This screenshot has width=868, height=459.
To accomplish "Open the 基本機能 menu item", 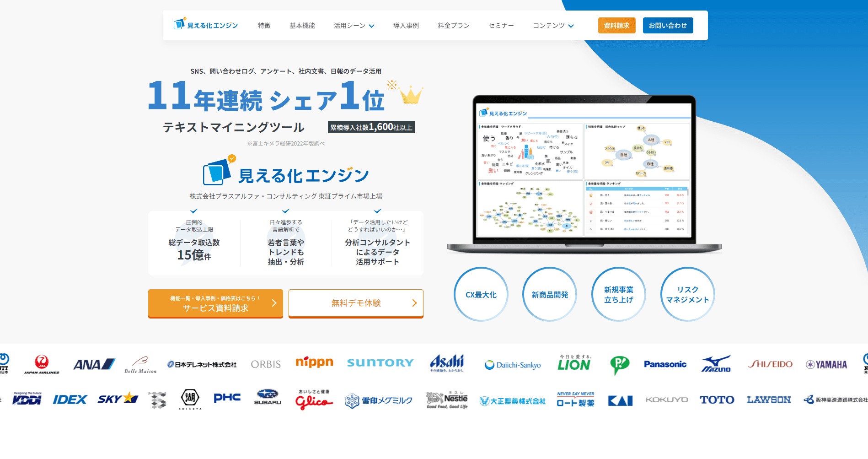I will (302, 26).
